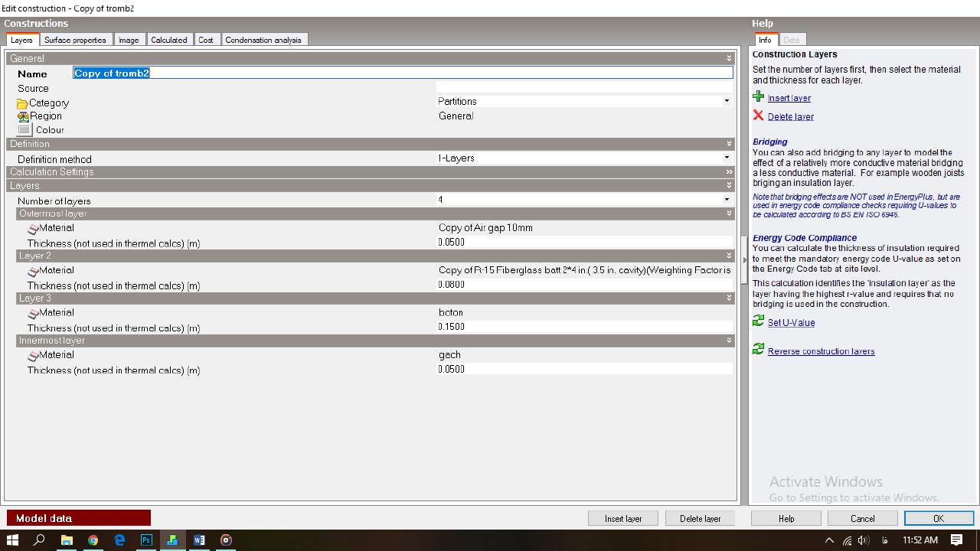
Task: Click the Cancel button
Action: pyautogui.click(x=863, y=518)
